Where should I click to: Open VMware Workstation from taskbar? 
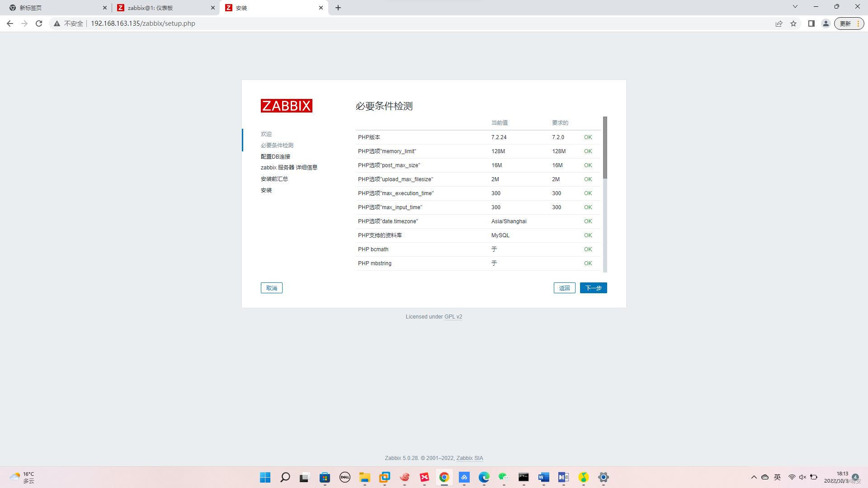385,477
